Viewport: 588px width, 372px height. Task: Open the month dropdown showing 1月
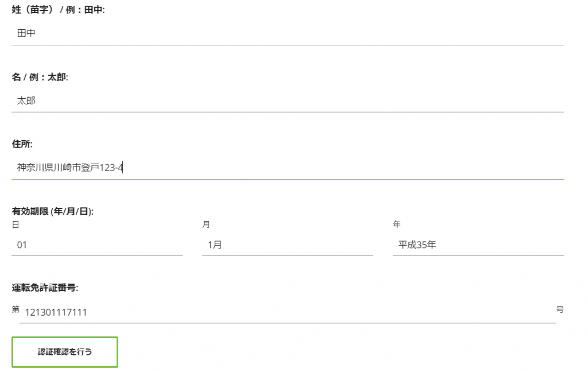pyautogui.click(x=287, y=245)
